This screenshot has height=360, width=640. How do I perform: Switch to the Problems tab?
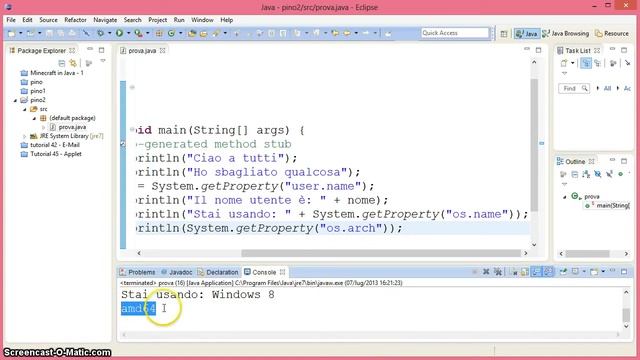click(x=138, y=272)
